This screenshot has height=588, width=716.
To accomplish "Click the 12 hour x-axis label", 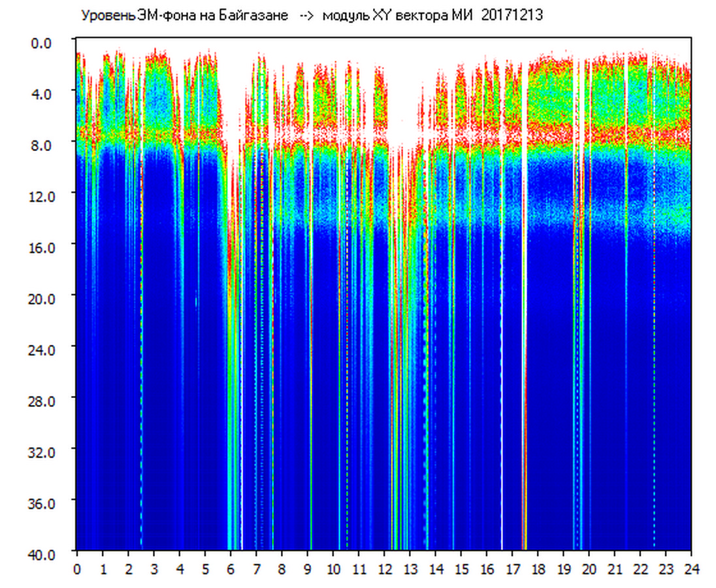I will coord(384,568).
